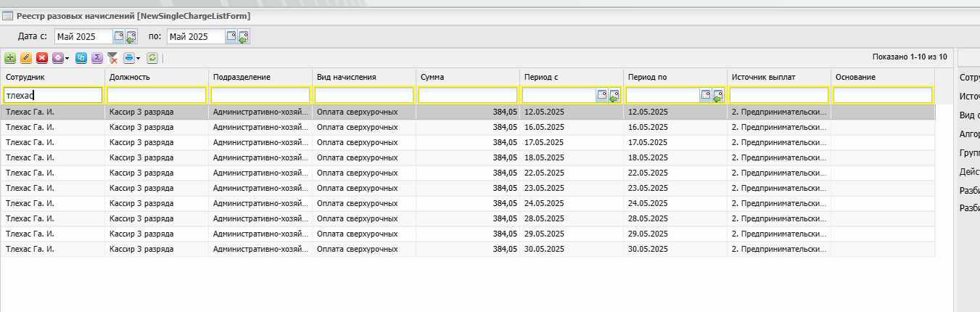Viewport: 980px width, 312px height.
Task: Select the row with period 18.05.2025
Action: 468,157
